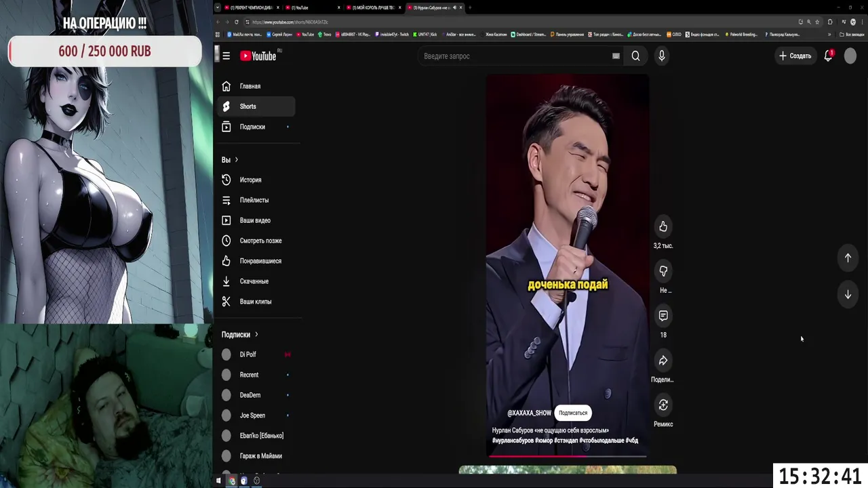
Task: Open the Joe Speen subscription channel
Action: coord(256,415)
